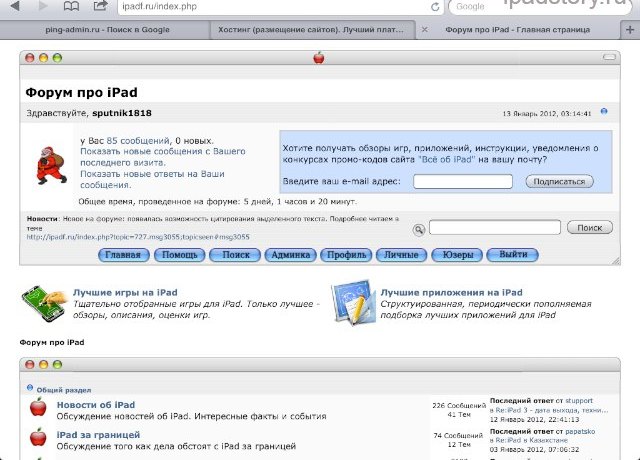Open the Лучшие игры на iPad image
Screen dimensions: 640x460
(x=44, y=303)
